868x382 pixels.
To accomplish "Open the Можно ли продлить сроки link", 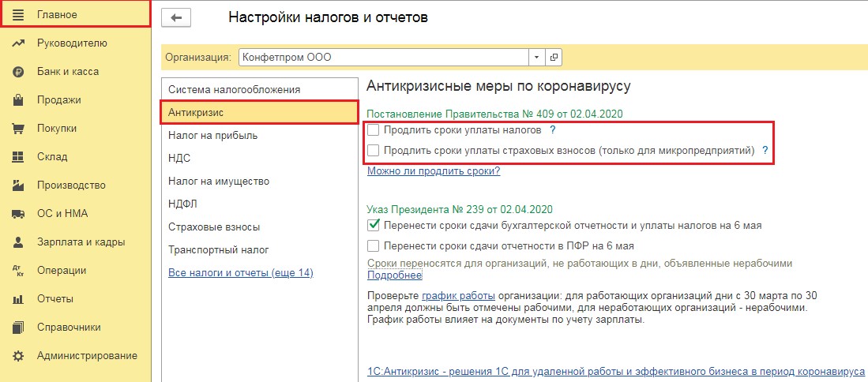I will click(434, 171).
